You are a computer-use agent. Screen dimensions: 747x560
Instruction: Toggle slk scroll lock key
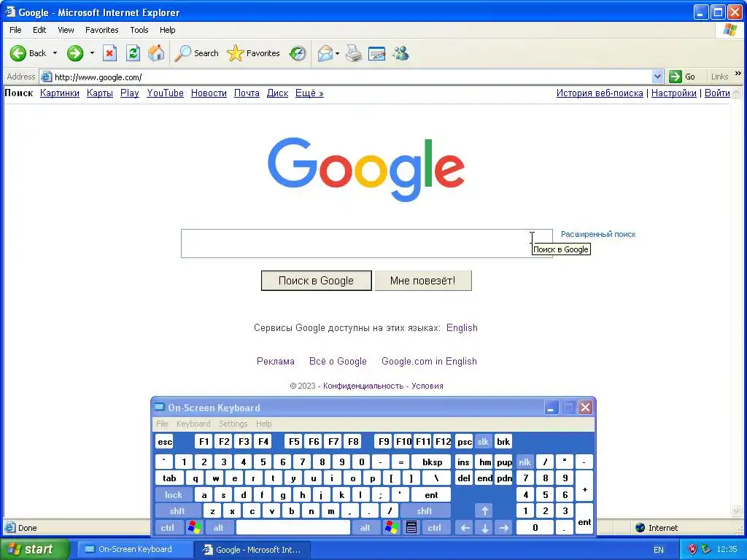[483, 442]
